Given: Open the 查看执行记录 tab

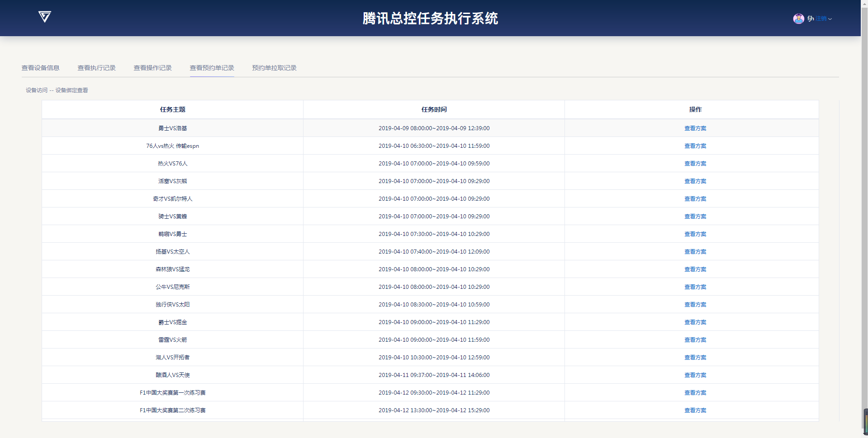Looking at the screenshot, I should click(96, 68).
